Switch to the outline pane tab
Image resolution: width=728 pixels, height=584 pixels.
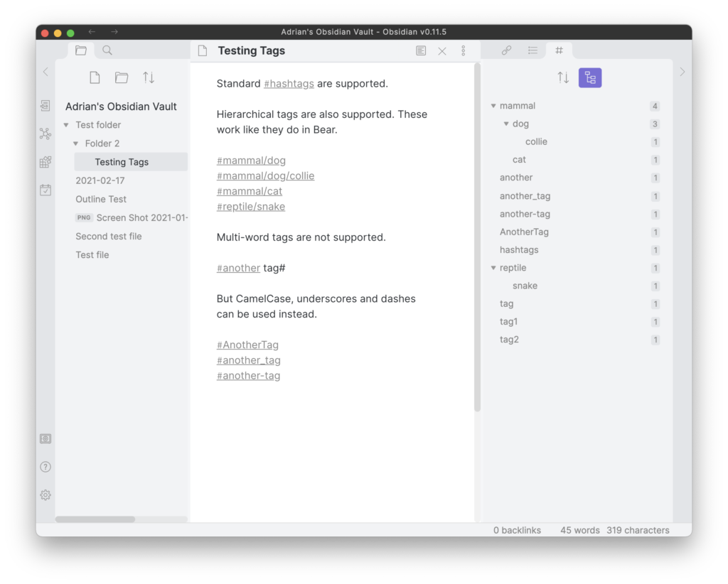pos(532,50)
